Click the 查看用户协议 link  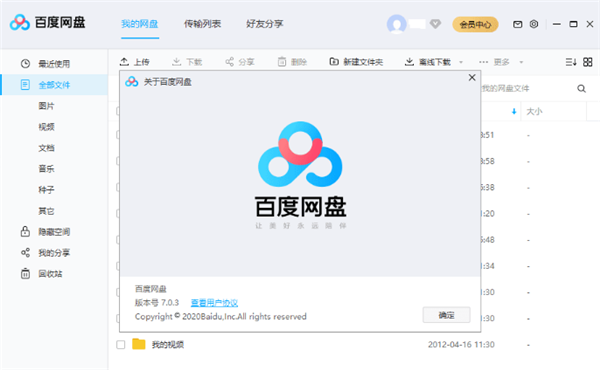tap(214, 303)
